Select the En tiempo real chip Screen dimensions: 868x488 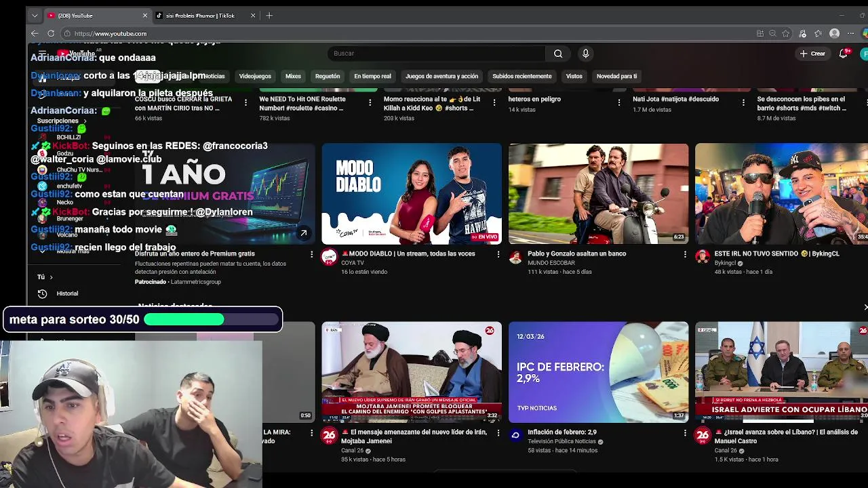[x=372, y=77]
